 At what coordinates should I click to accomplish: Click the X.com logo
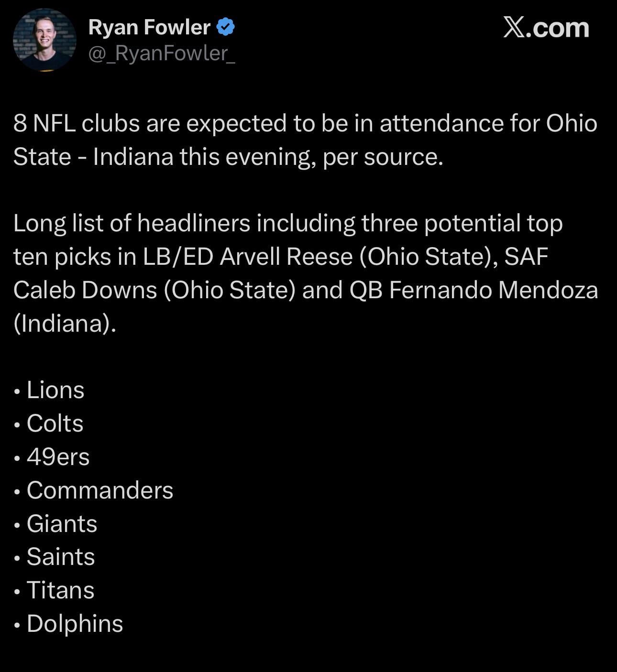[x=546, y=28]
